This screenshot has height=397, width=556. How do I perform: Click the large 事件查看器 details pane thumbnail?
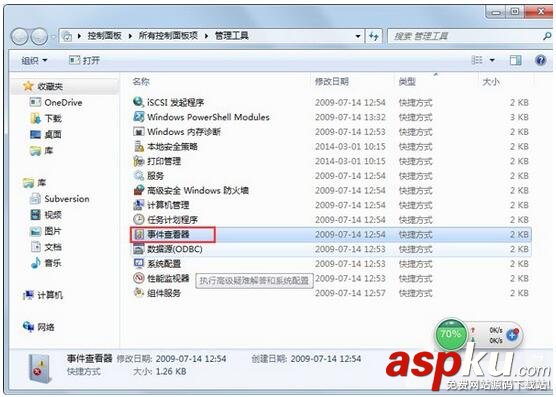39,368
